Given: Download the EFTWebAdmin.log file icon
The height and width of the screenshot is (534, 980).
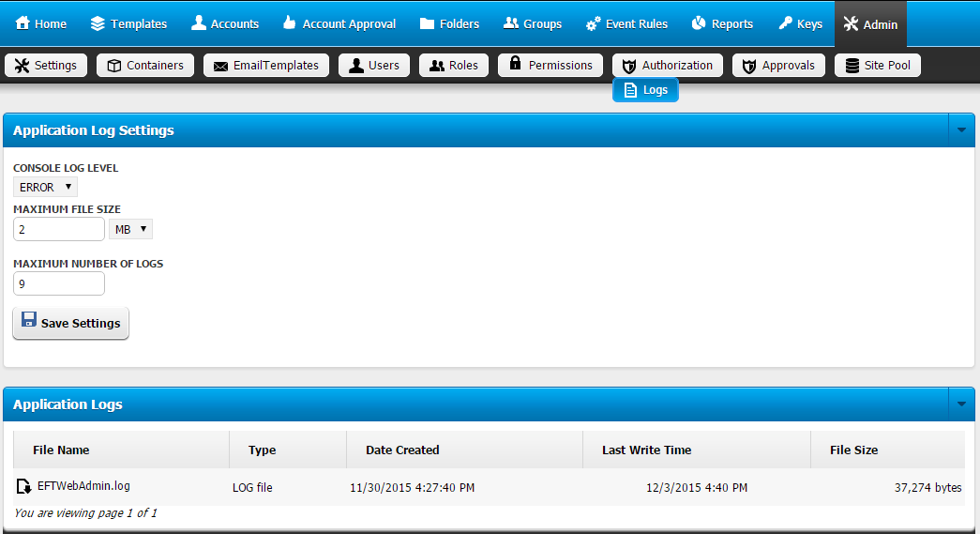Looking at the screenshot, I should [23, 486].
